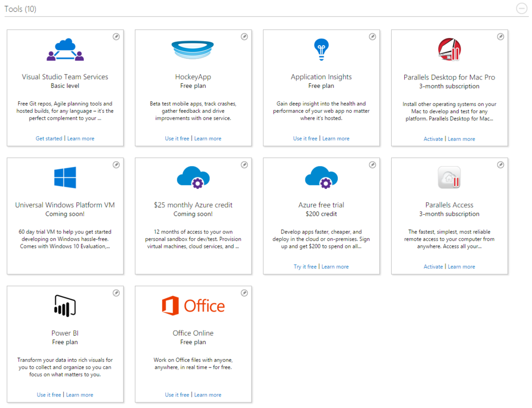Click the HockeyApp rink icon

193,50
